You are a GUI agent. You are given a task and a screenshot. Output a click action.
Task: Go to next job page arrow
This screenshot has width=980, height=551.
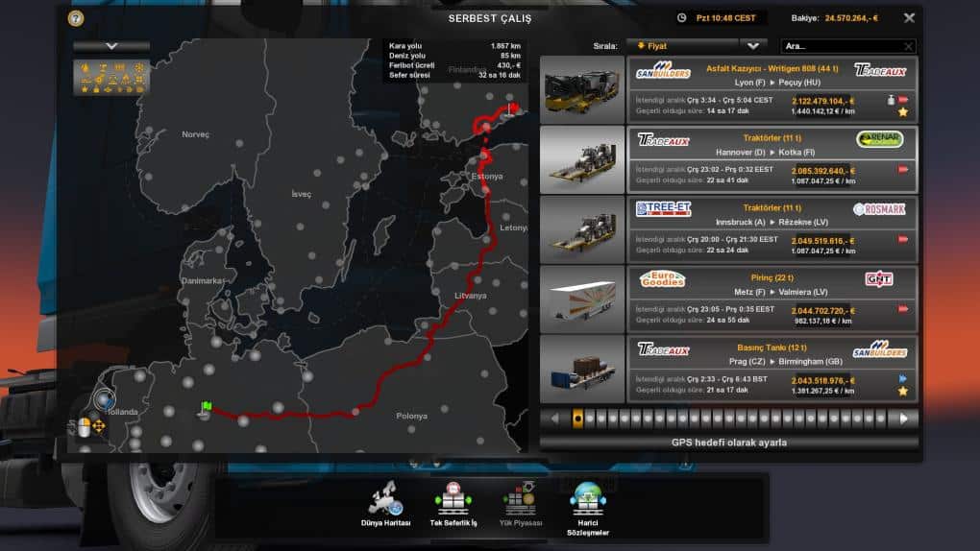click(902, 419)
